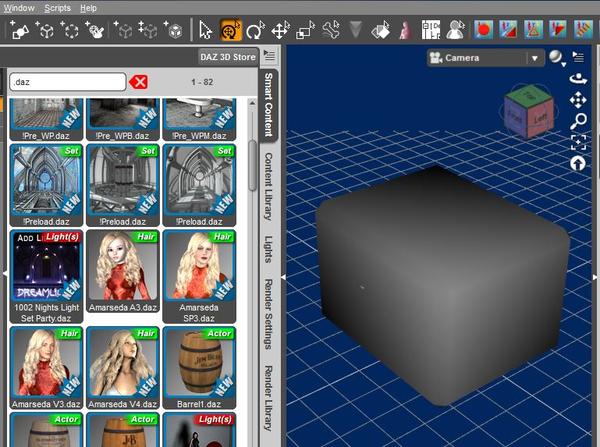Click the '1 - 82' results count text

click(202, 82)
